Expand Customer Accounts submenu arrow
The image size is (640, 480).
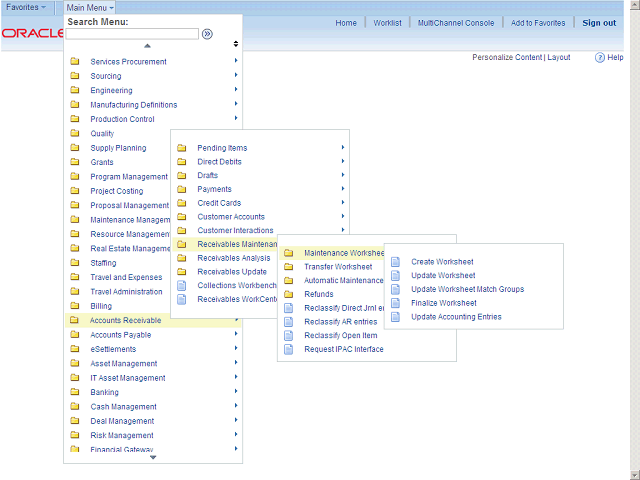(x=343, y=216)
